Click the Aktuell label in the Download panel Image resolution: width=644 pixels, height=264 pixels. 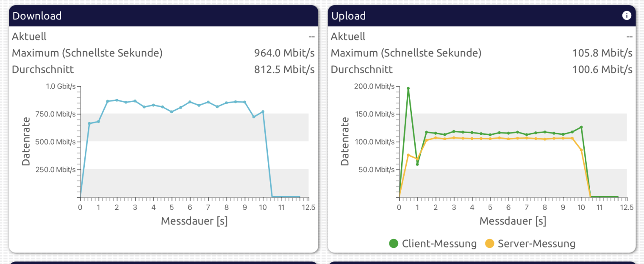[x=29, y=36]
